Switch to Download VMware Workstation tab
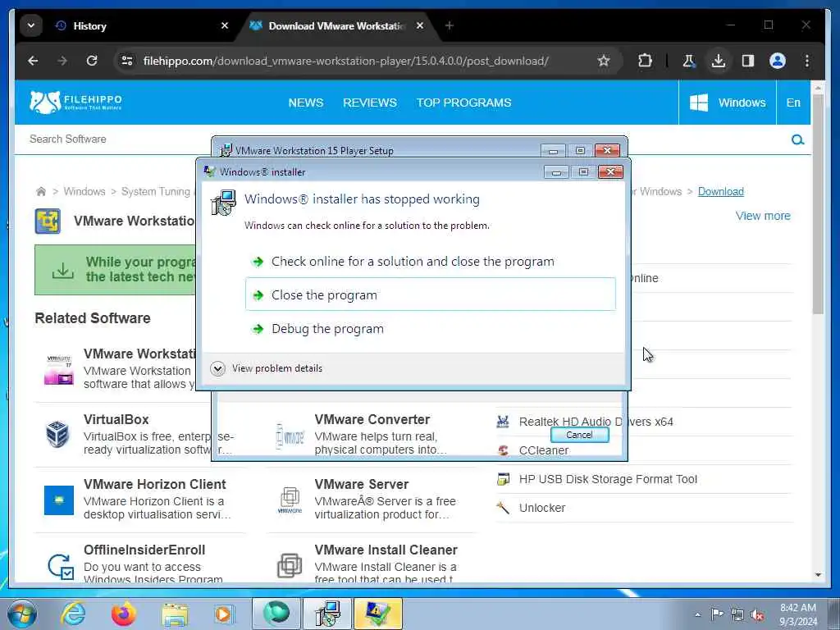Screen dimensions: 840x630 coord(337,25)
